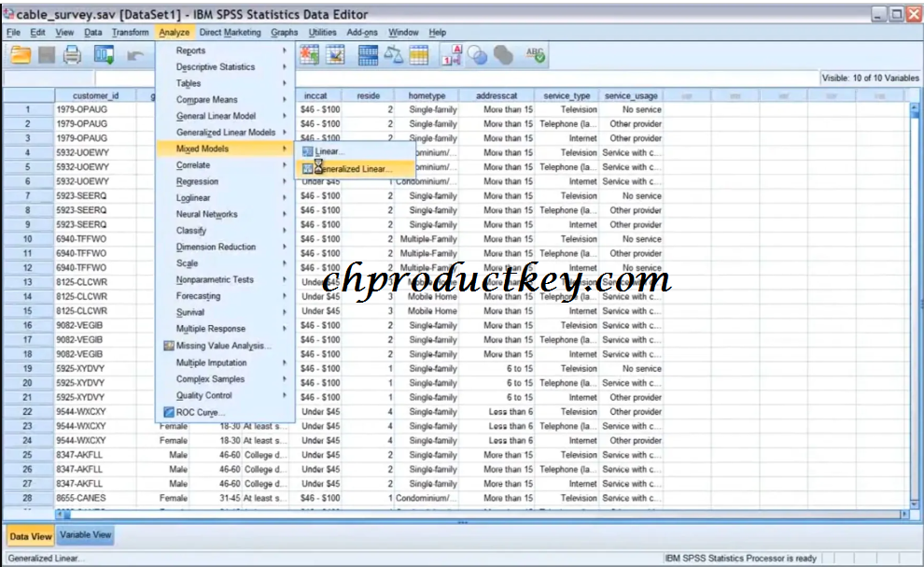Click the cell reference box above the grid

49,78
